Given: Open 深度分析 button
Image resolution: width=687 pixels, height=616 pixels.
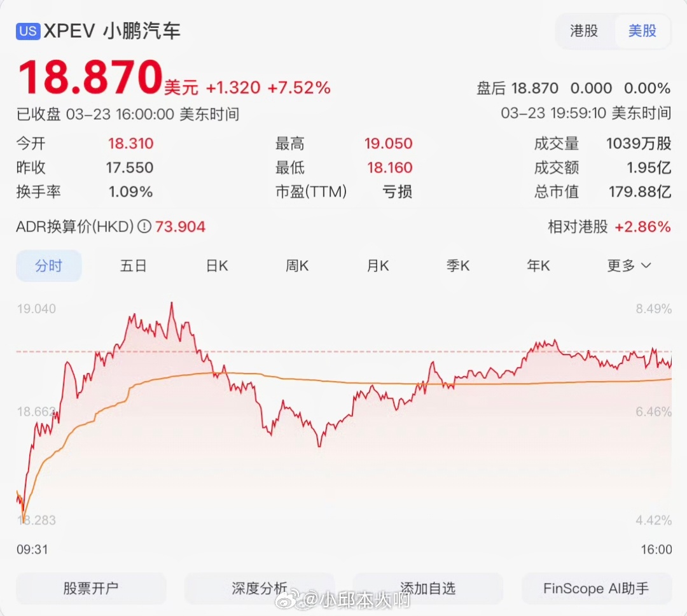Looking at the screenshot, I should (260, 589).
